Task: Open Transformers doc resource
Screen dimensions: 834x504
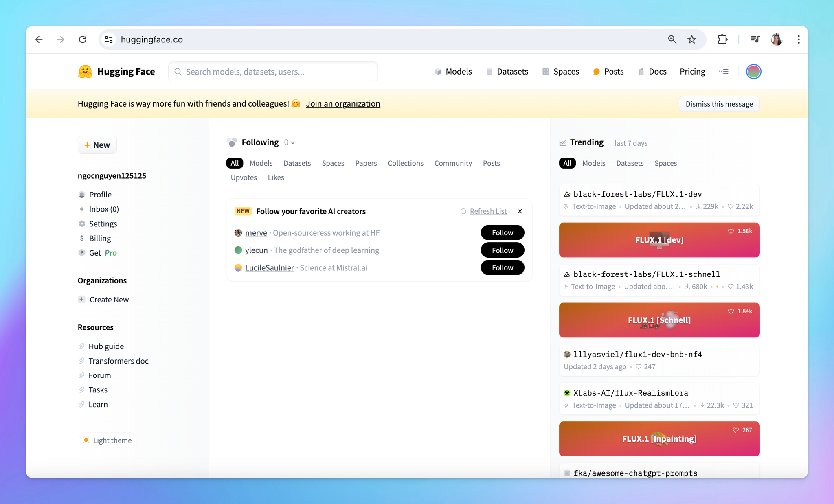Action: pyautogui.click(x=118, y=361)
